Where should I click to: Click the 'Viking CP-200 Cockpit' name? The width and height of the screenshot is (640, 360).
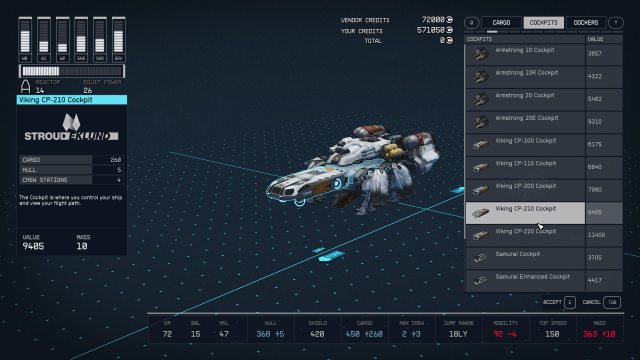[526, 186]
